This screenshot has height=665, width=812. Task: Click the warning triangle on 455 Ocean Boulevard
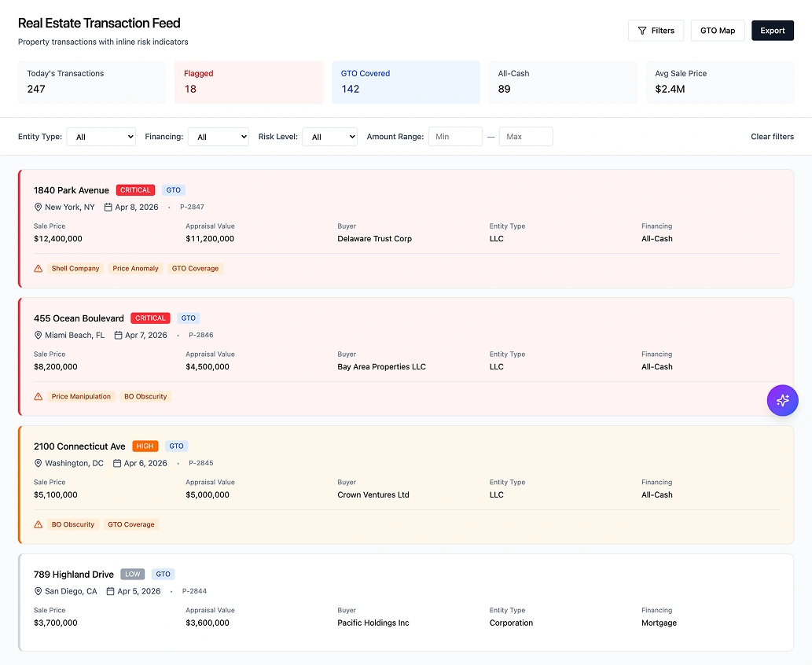coord(37,396)
